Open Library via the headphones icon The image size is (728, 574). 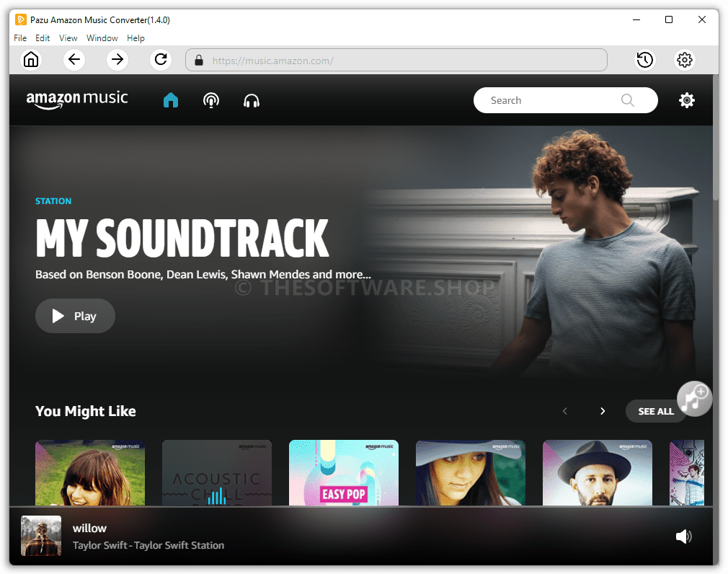[252, 101]
